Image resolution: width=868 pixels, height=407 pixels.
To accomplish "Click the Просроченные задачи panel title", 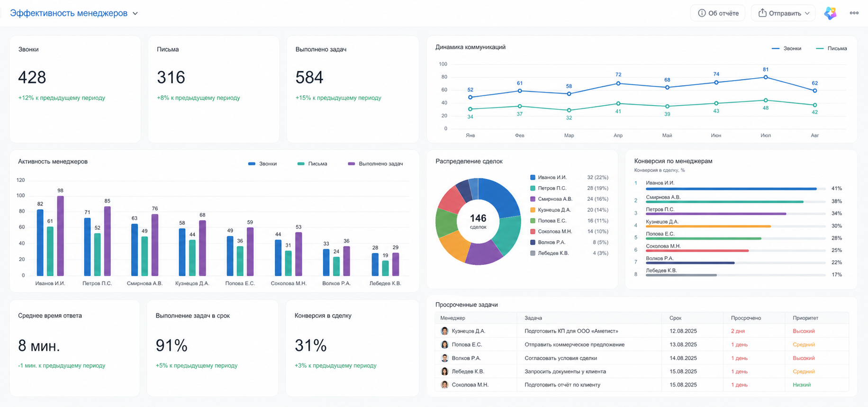I will [x=467, y=305].
